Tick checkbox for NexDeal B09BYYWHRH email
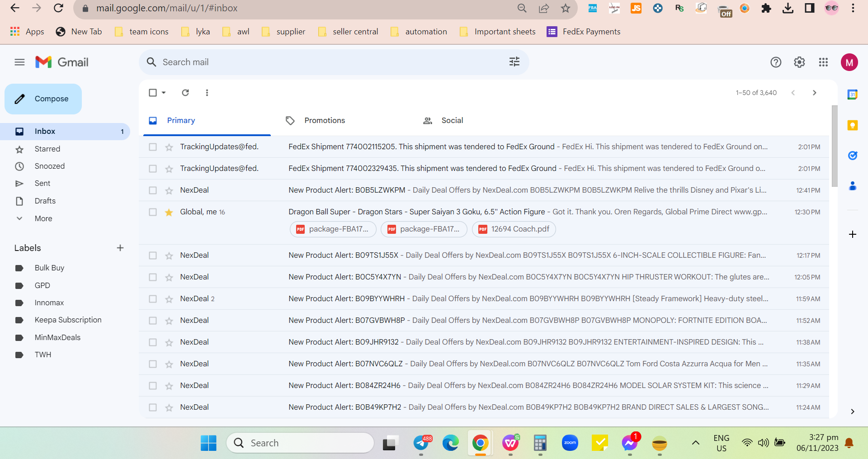The width and height of the screenshot is (868, 459). point(153,299)
